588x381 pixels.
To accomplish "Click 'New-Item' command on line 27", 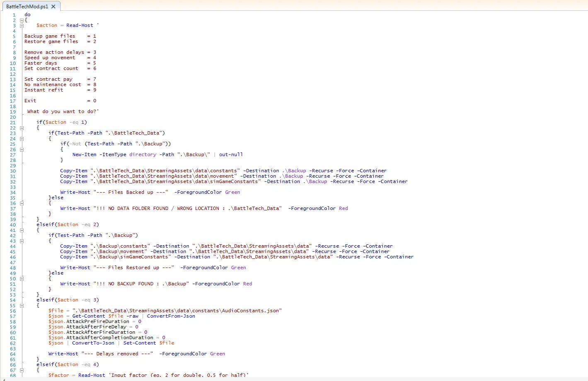I will 84,154.
